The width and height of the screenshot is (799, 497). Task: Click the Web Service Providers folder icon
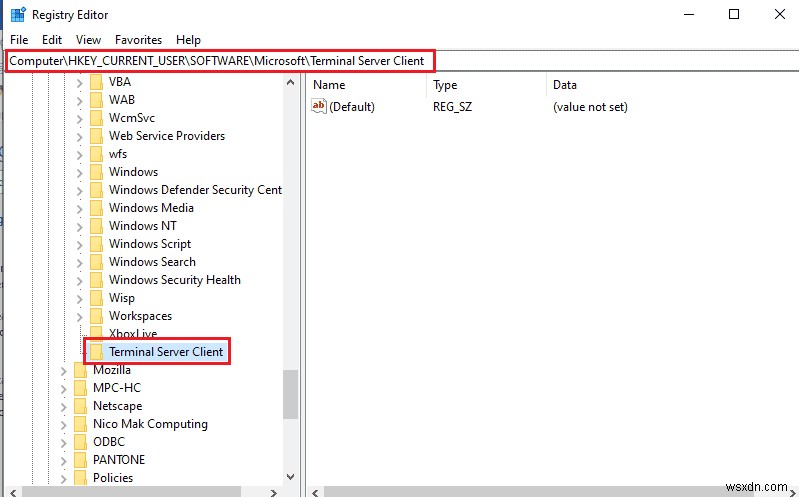(x=96, y=136)
